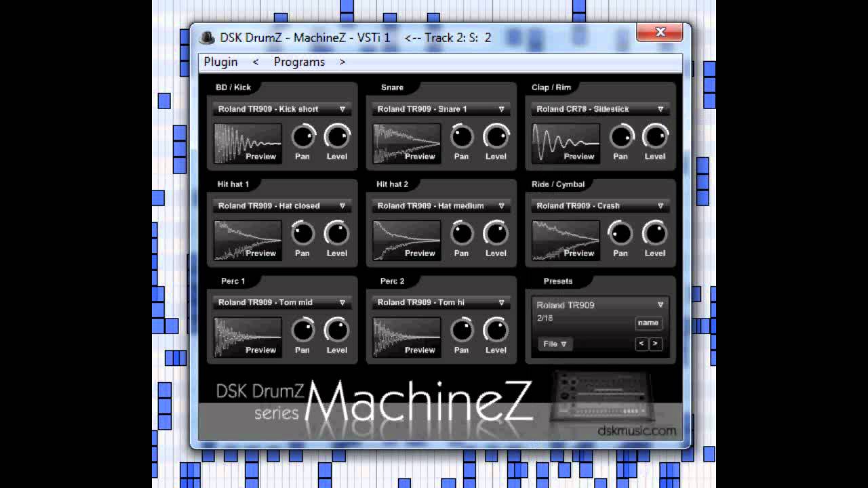Open the Plugin menu
This screenshot has height=488, width=868.
click(221, 62)
